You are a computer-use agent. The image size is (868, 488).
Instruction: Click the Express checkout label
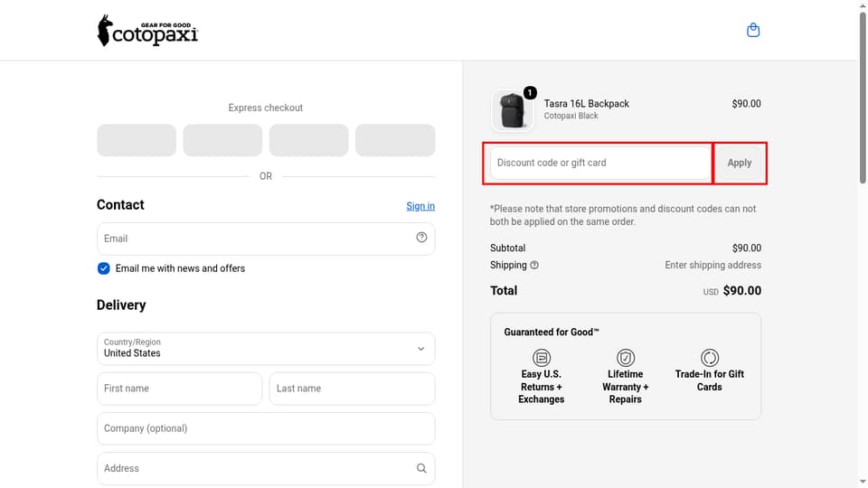click(x=266, y=108)
